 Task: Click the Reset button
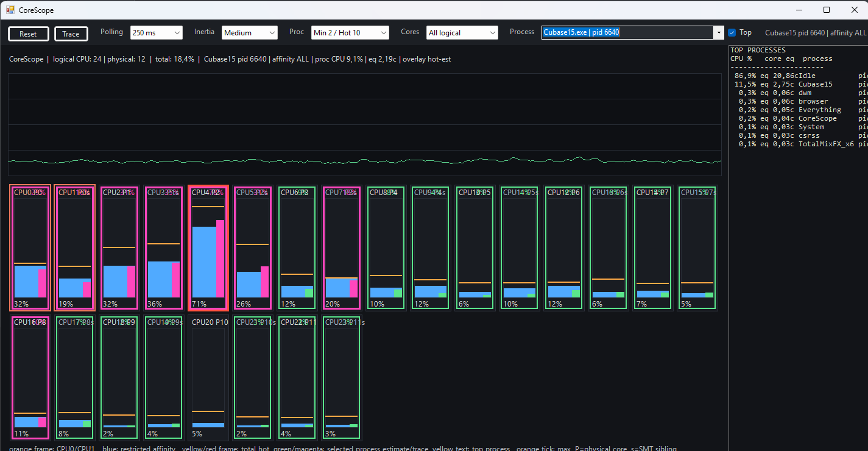pos(29,34)
